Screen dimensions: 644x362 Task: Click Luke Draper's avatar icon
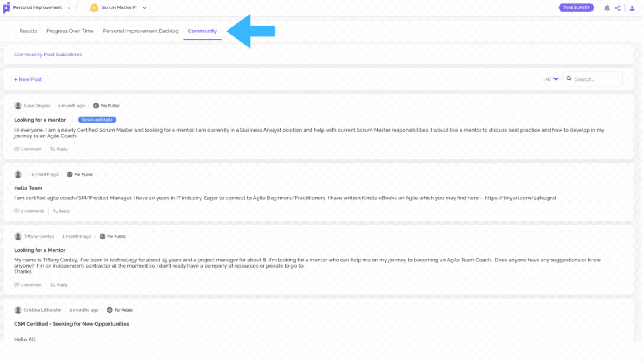[x=18, y=106]
